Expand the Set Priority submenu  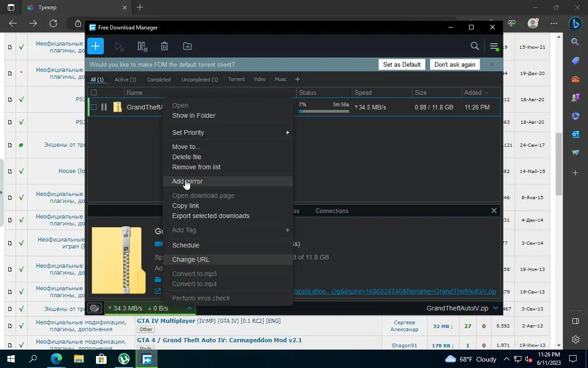tap(227, 132)
